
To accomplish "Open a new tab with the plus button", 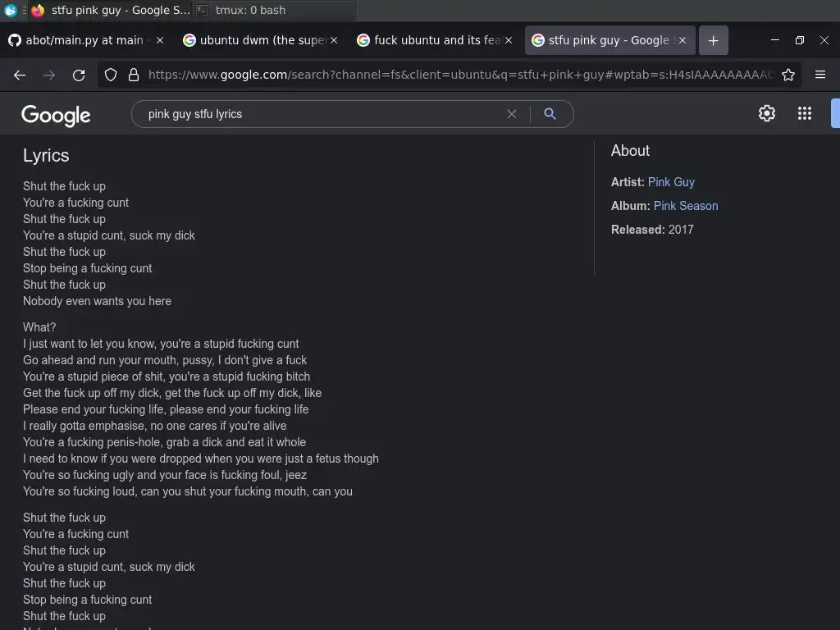I will [x=713, y=40].
